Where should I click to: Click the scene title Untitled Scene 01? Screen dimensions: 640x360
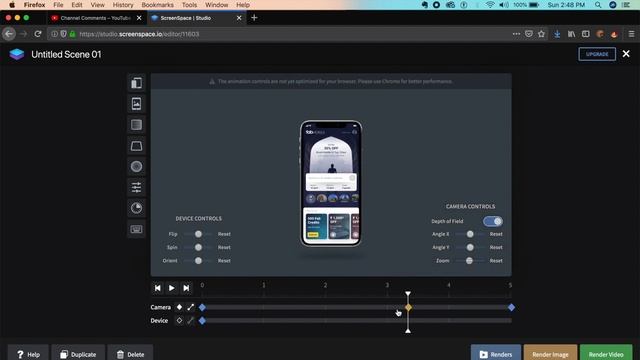pos(66,54)
